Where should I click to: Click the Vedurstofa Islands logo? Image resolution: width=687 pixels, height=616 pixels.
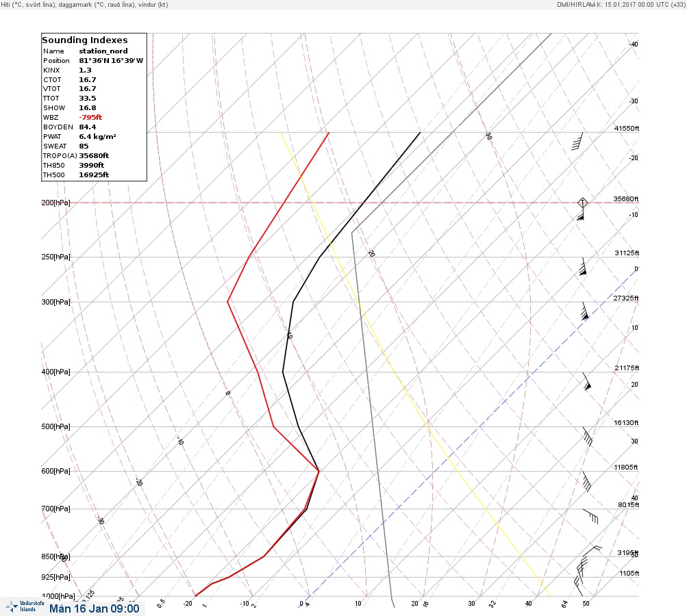[25, 606]
